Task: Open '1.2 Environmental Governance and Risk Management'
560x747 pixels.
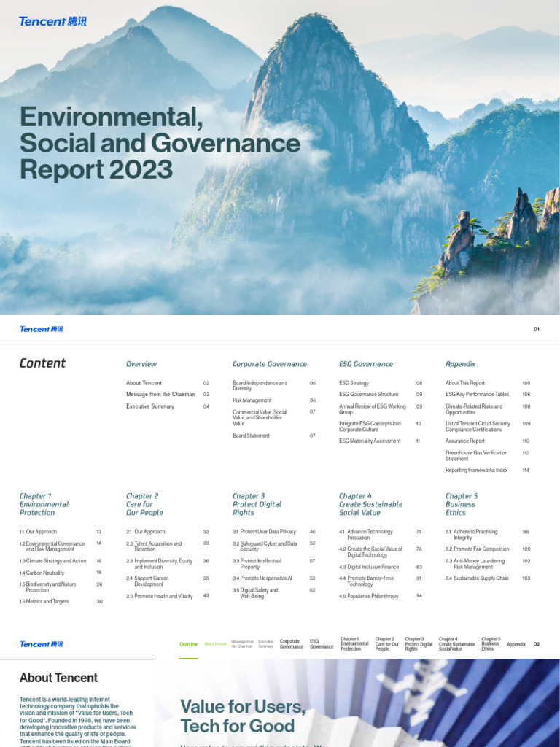Action: 52,546
